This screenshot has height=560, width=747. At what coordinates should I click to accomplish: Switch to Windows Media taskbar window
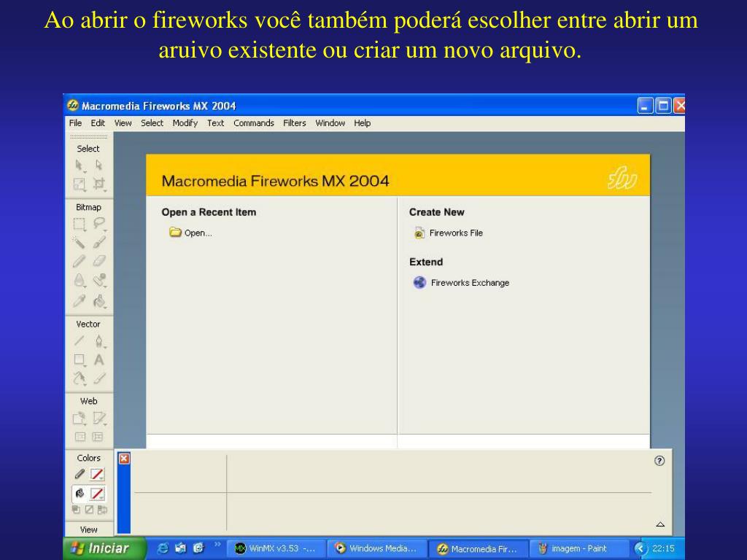[x=377, y=548]
